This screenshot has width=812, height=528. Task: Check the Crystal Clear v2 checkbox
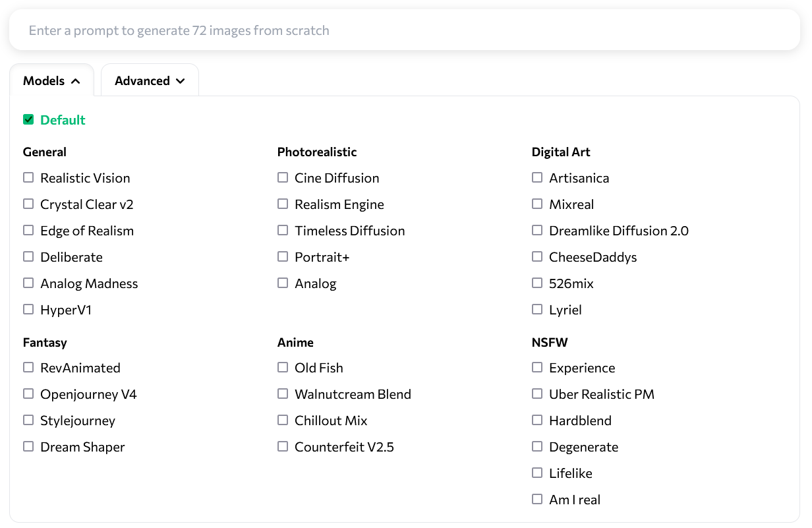(28, 204)
